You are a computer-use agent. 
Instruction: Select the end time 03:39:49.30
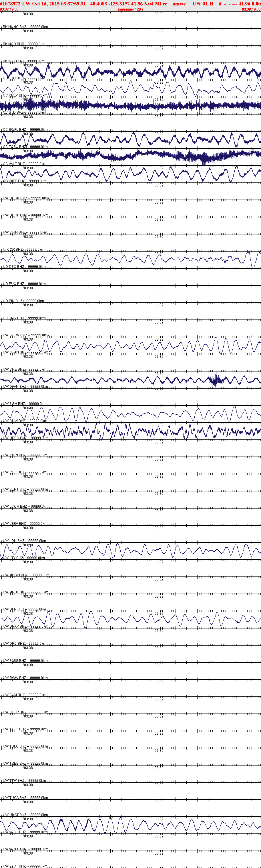click(x=251, y=9)
